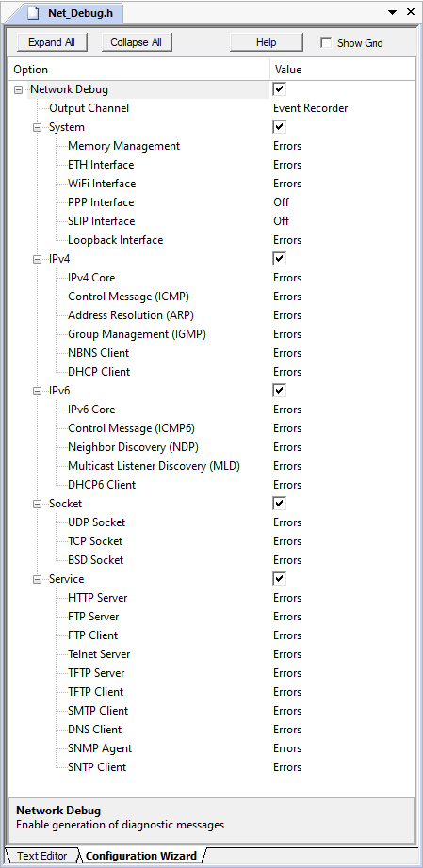Click the Collapse All button
The height and width of the screenshot is (868, 423).
[x=137, y=42]
